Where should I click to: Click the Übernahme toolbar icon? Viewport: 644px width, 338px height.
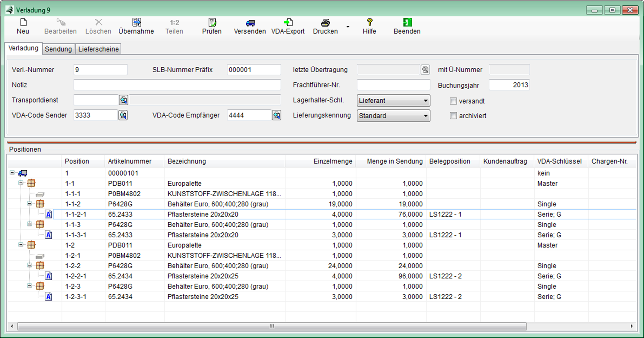pyautogui.click(x=137, y=22)
